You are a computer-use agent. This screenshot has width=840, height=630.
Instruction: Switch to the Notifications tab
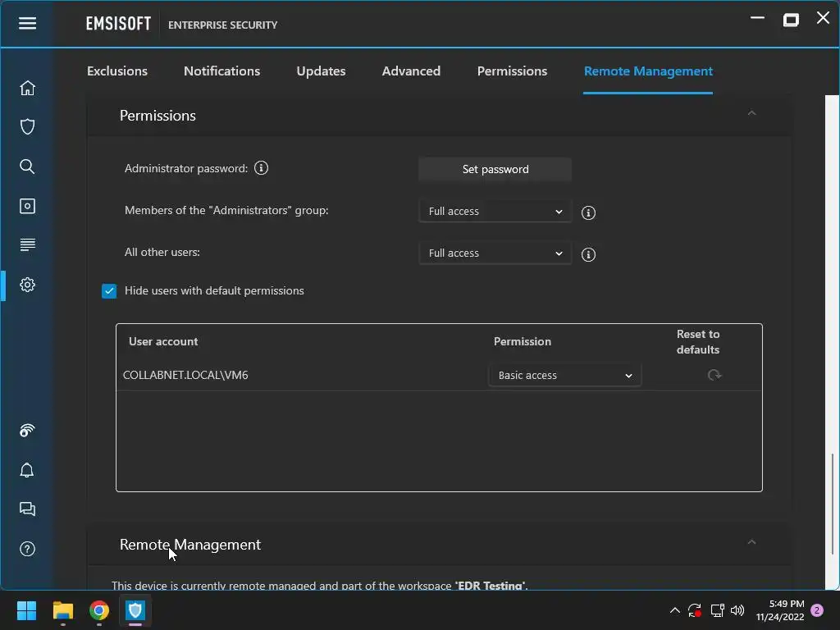221,71
